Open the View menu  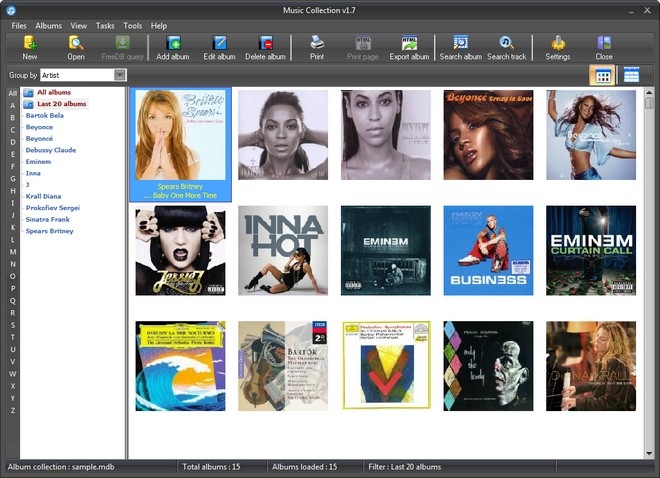point(78,26)
